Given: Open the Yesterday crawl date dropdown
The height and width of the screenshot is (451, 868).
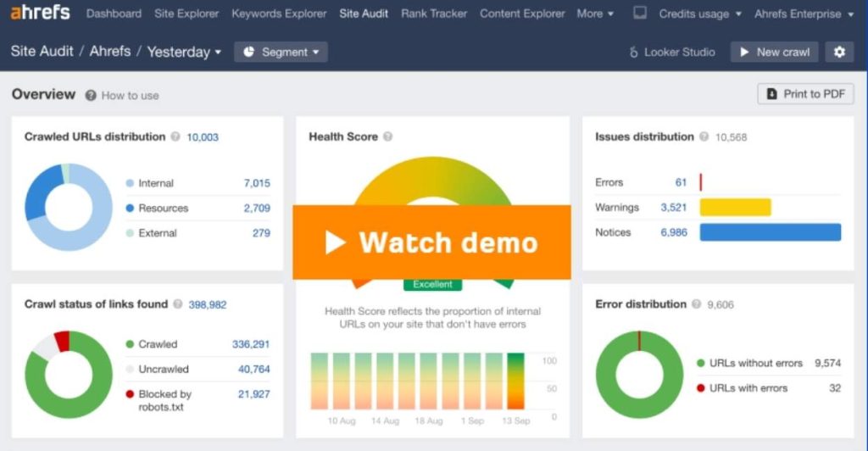Looking at the screenshot, I should coord(184,52).
